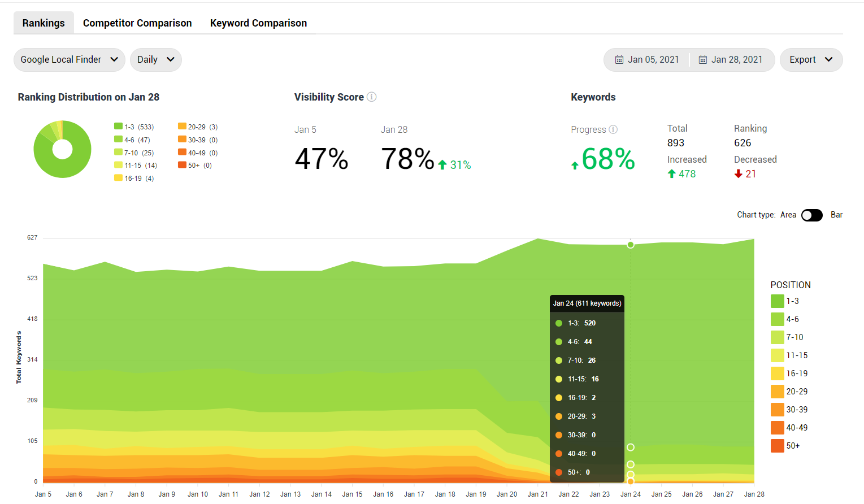864x504 pixels.
Task: Select the Jan 05, 2021 start date
Action: tap(653, 60)
